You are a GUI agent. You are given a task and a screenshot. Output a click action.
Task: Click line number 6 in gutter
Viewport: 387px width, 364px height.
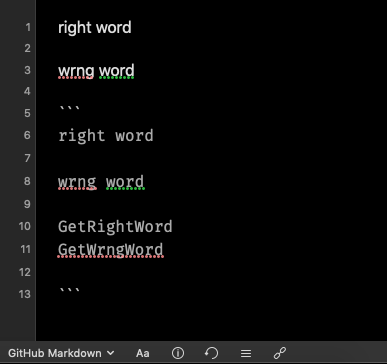(27, 135)
